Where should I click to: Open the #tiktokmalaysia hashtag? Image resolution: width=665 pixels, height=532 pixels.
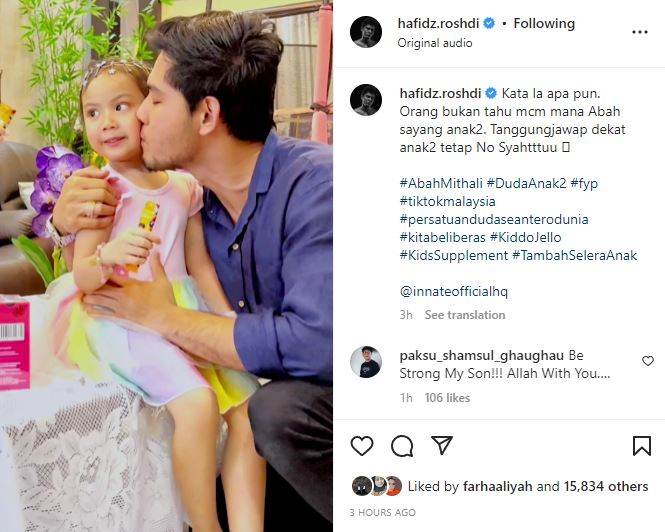point(447,201)
